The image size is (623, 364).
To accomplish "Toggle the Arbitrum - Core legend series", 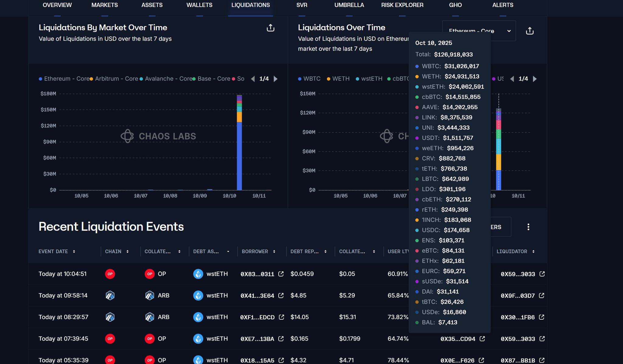I will click(x=116, y=79).
